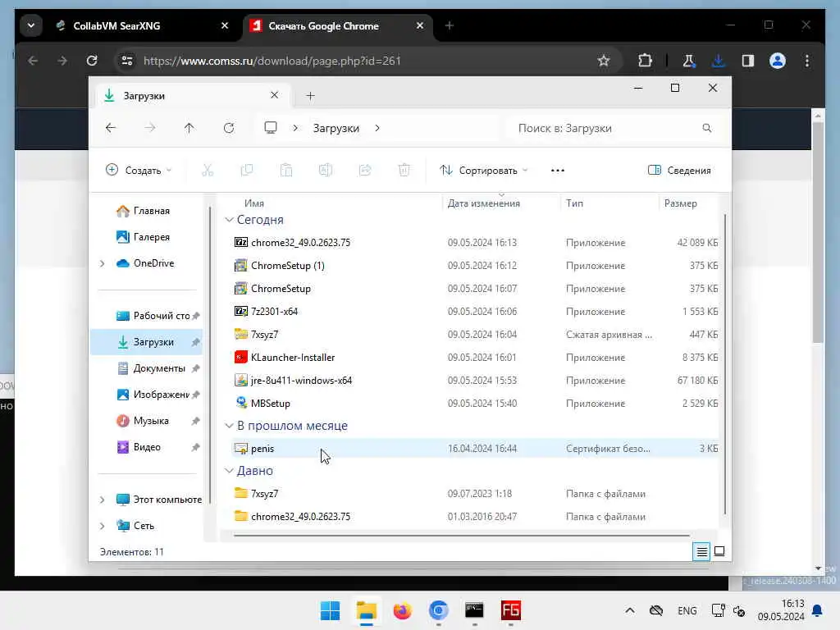
Task: Select the KLauncher-Installer file
Action: (475, 358)
